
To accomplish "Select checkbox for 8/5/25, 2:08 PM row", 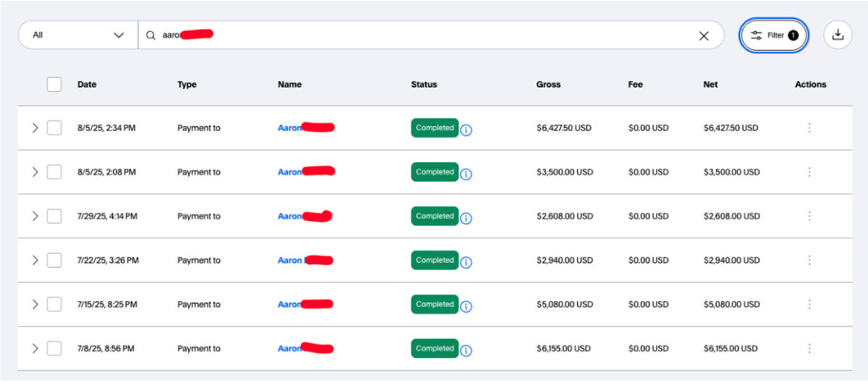I will tap(54, 172).
